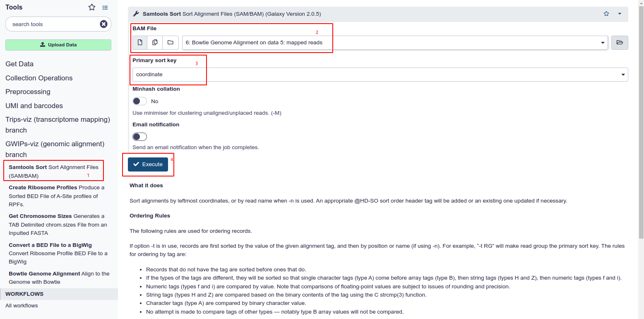Open the Primary sort key dropdown

tap(380, 75)
